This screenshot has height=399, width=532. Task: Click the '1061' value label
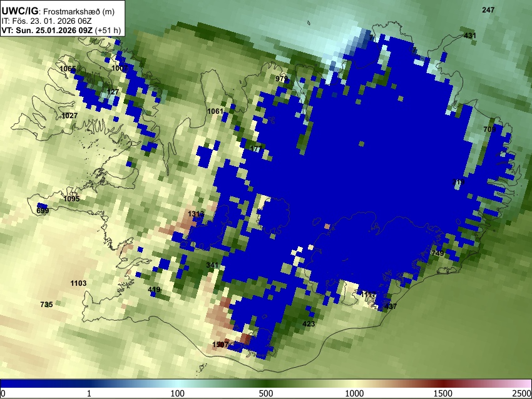215,111
